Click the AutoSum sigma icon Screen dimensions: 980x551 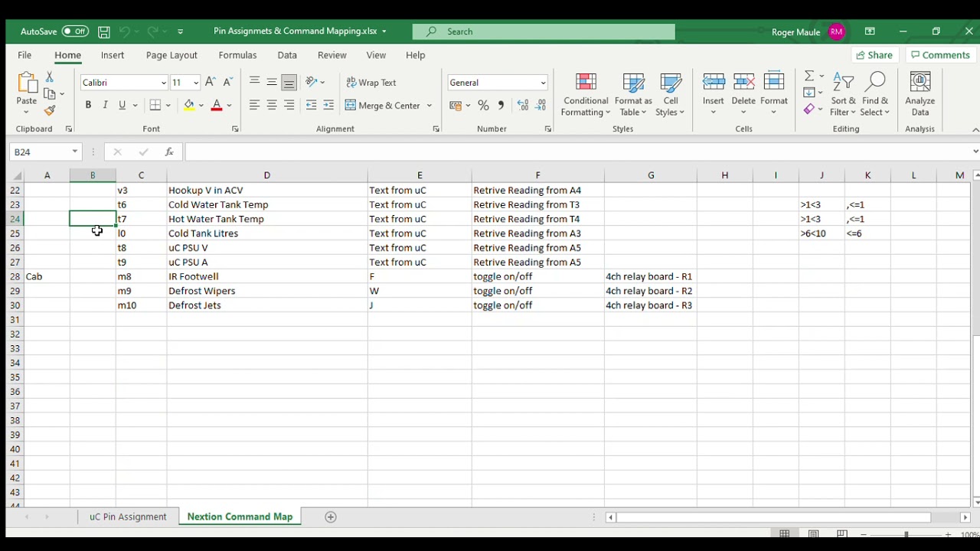[x=809, y=76]
